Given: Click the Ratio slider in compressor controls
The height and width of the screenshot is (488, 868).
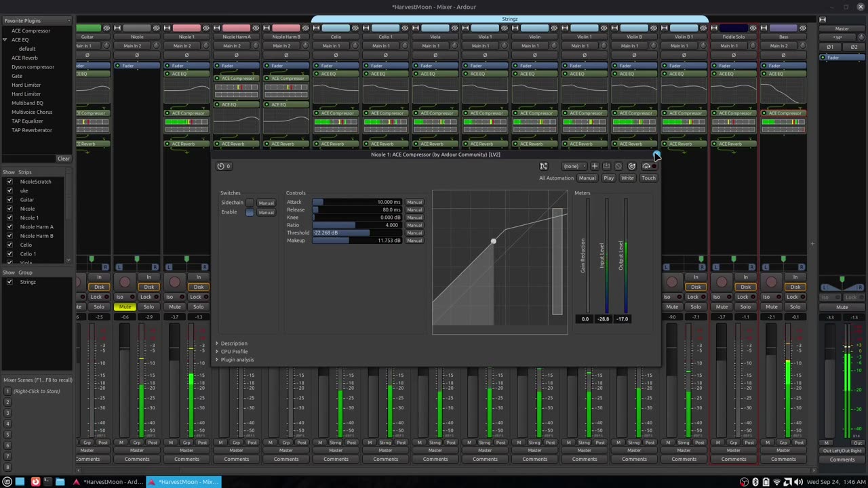Looking at the screenshot, I should [357, 225].
